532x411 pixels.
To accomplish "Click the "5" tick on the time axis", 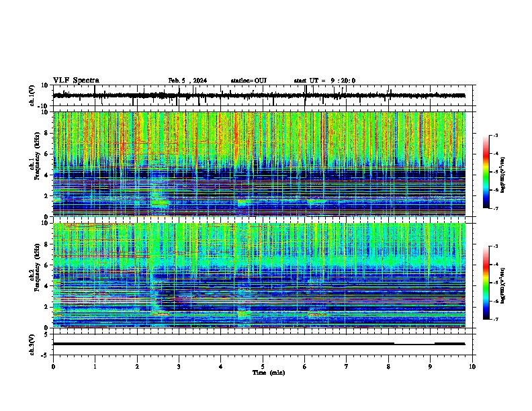I will coord(263,367).
